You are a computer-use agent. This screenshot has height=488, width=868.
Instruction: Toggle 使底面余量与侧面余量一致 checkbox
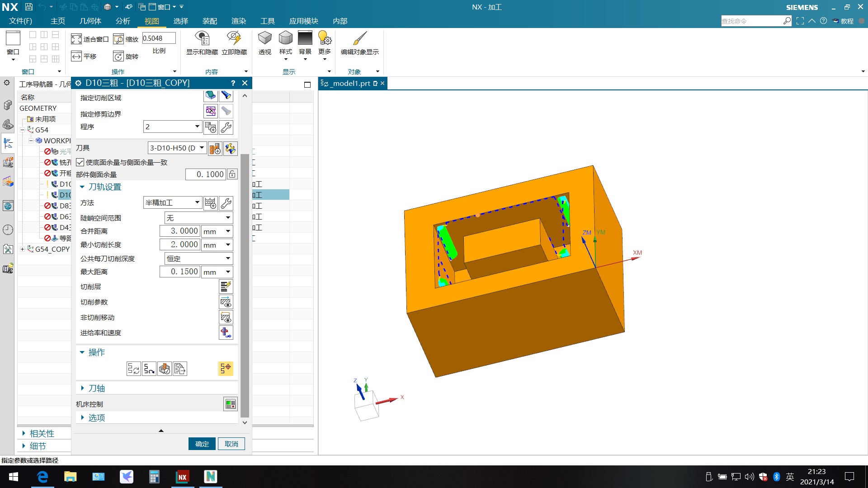[80, 162]
